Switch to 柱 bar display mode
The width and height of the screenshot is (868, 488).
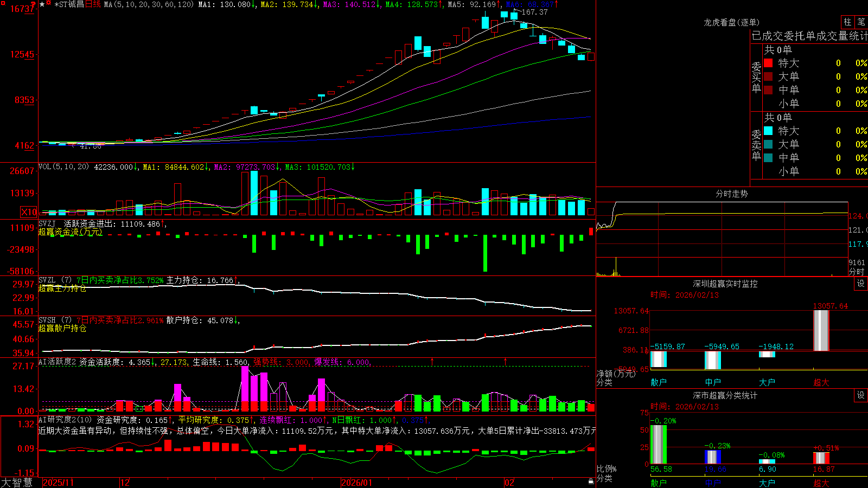pyautogui.click(x=848, y=22)
